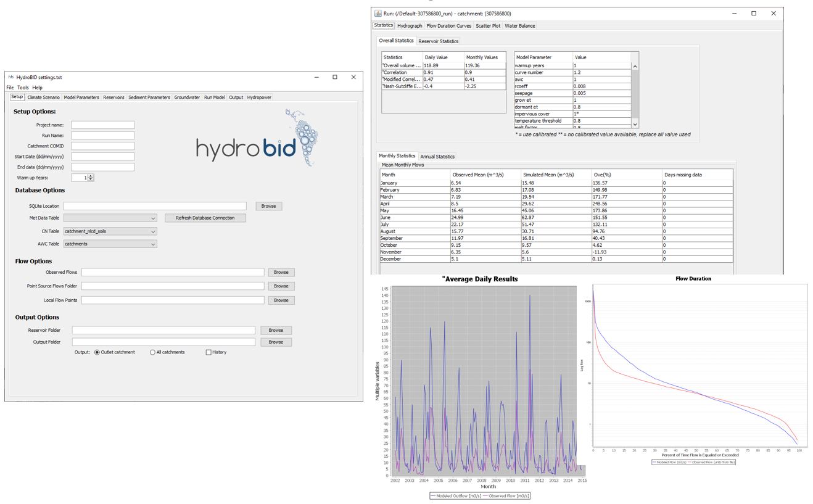813x504 pixels.
Task: Expand the CN Table dropdown
Action: click(x=110, y=231)
